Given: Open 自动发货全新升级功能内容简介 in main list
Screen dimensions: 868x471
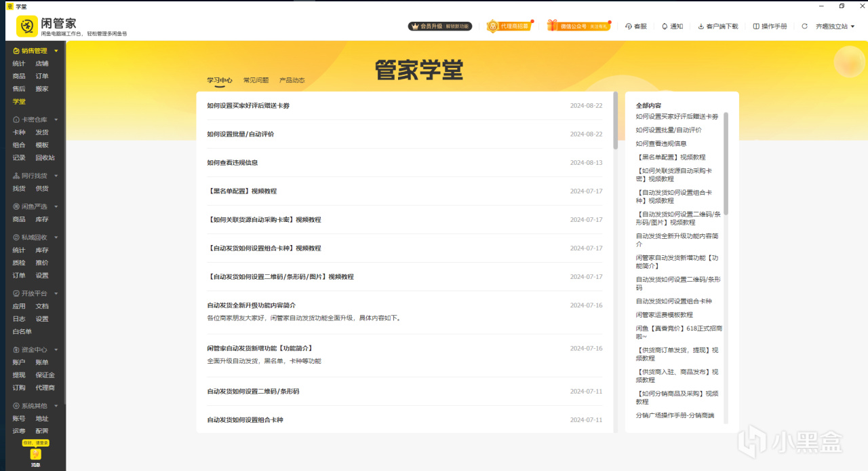Looking at the screenshot, I should [252, 305].
